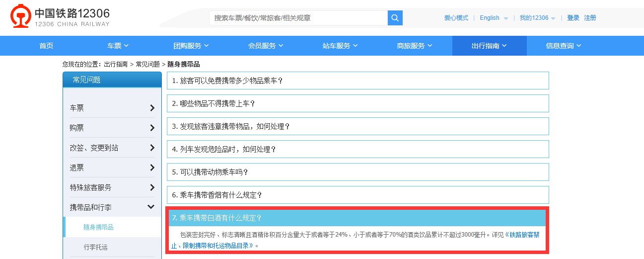Click the blue search magnifier button

[x=395, y=18]
